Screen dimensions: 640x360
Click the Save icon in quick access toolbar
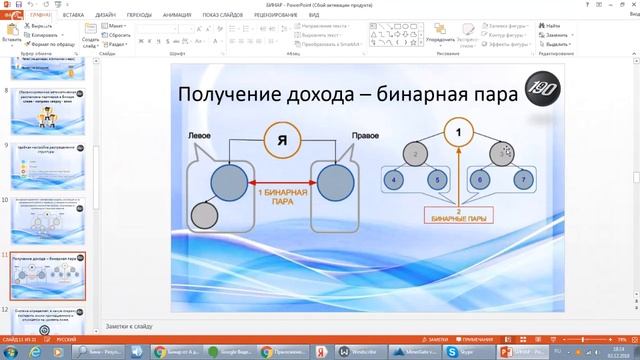pos(19,4)
